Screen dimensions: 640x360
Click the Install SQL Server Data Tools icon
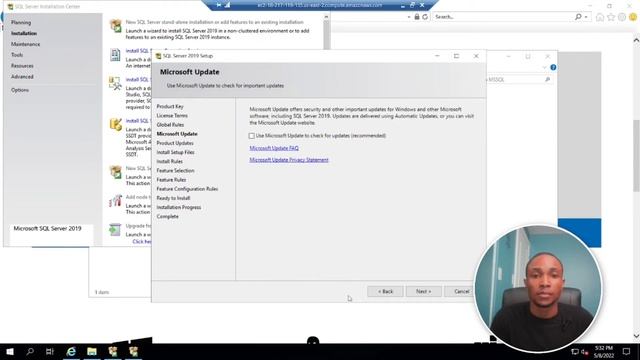[116, 124]
